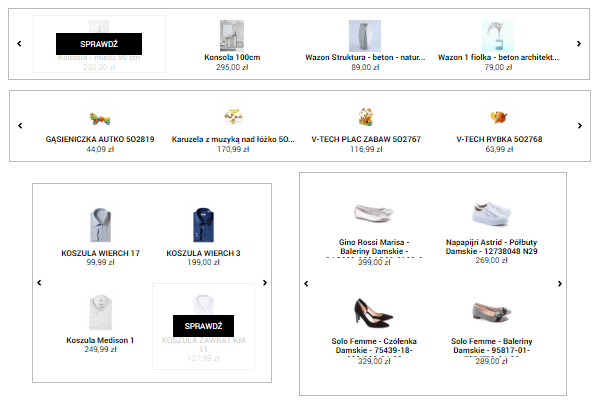
Task: Go to previous toys in the carousel
Action: [x=20, y=125]
